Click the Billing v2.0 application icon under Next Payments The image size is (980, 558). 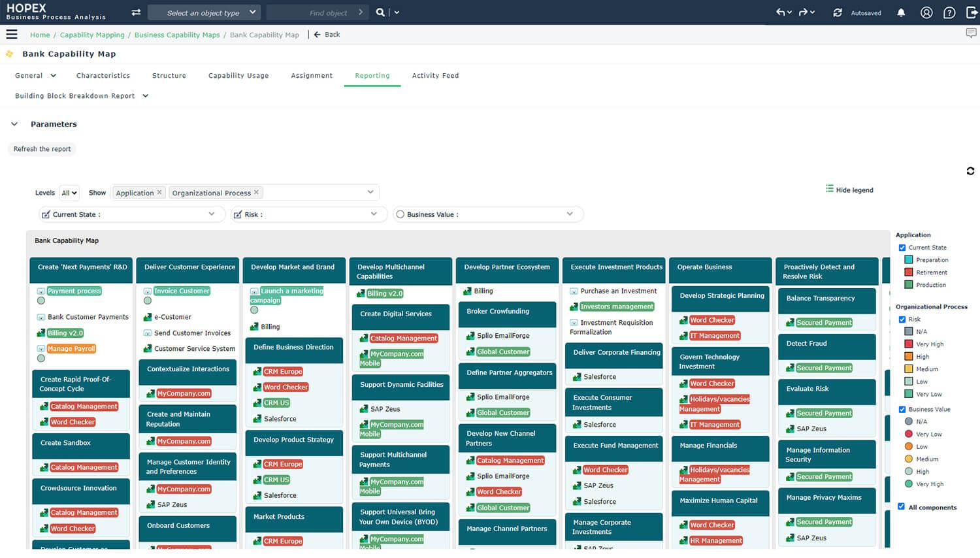(41, 333)
